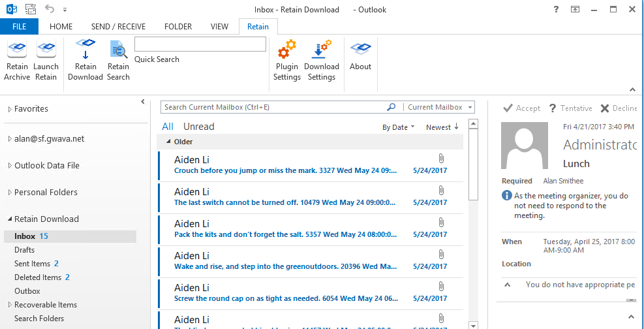Viewport: 644px width, 329px height.
Task: Filter messages by Unread
Action: [x=198, y=127]
